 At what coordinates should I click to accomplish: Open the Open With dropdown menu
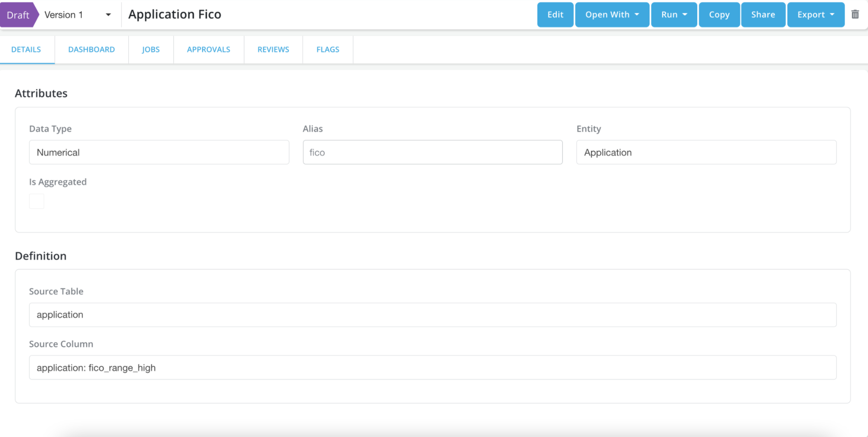(x=612, y=15)
